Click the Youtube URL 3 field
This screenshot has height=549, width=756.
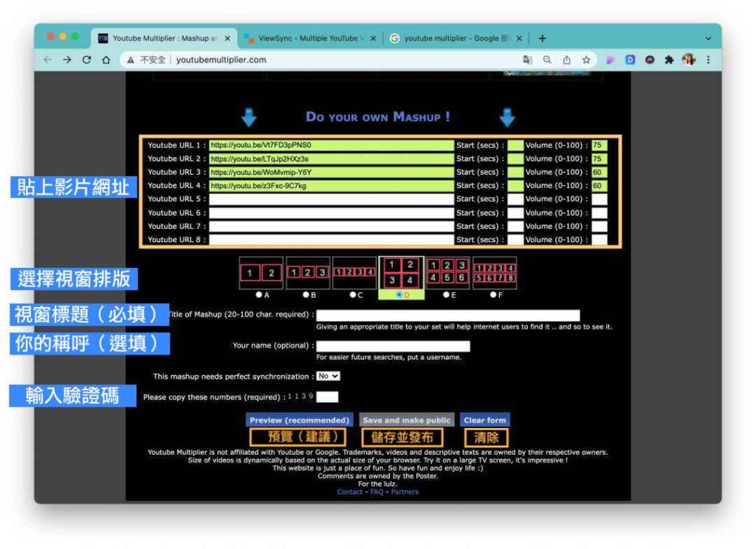click(331, 172)
